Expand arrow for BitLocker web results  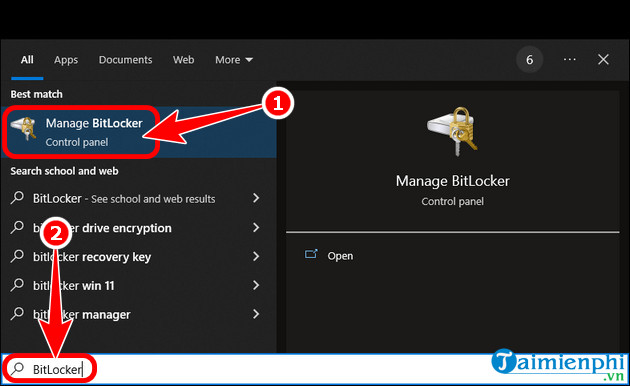pyautogui.click(x=256, y=198)
